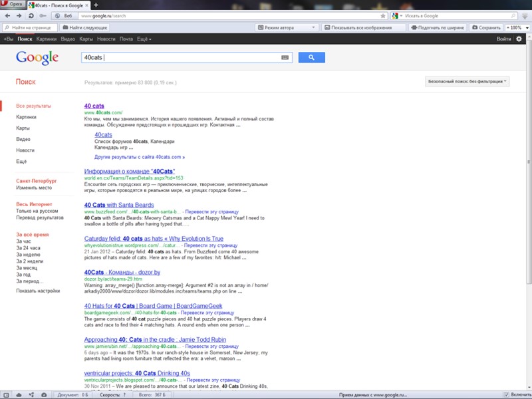The width and height of the screenshot is (532, 399).
Task: Open the on-screen keyboard icon in search box
Action: [285, 58]
